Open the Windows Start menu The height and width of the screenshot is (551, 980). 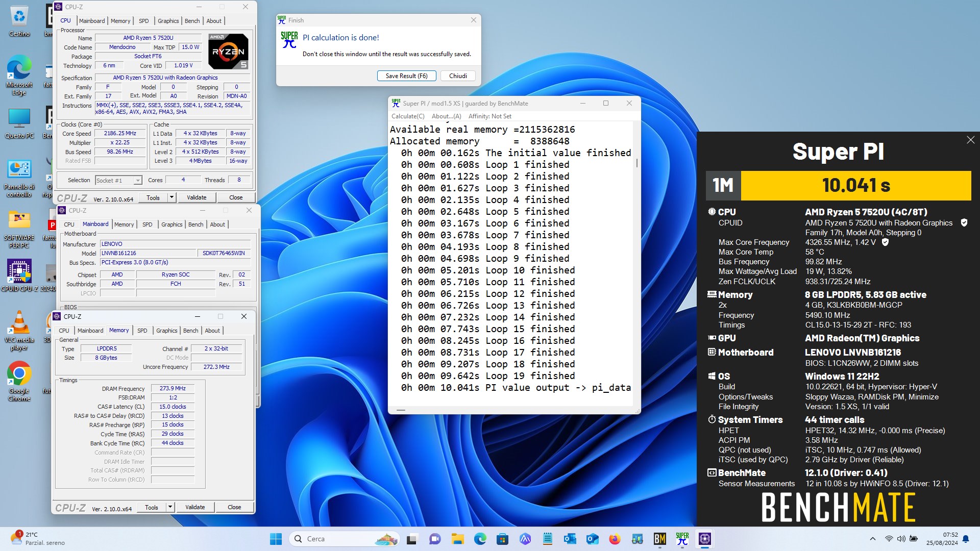tap(276, 539)
